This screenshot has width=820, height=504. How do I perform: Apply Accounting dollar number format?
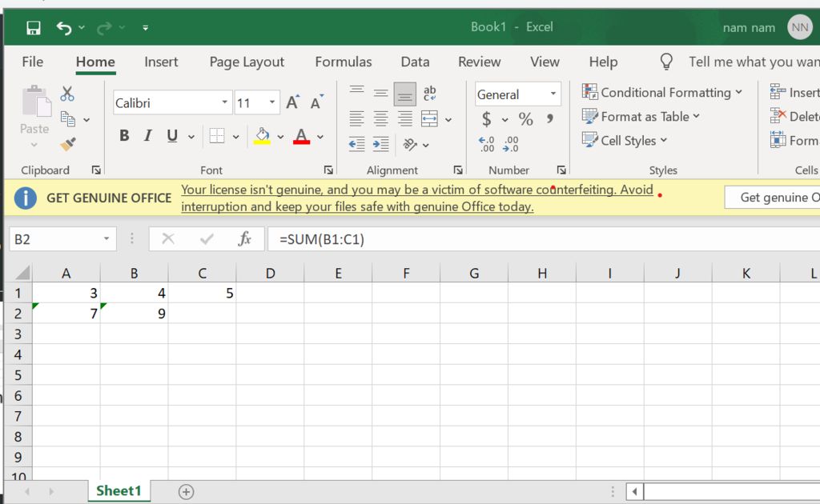click(486, 119)
